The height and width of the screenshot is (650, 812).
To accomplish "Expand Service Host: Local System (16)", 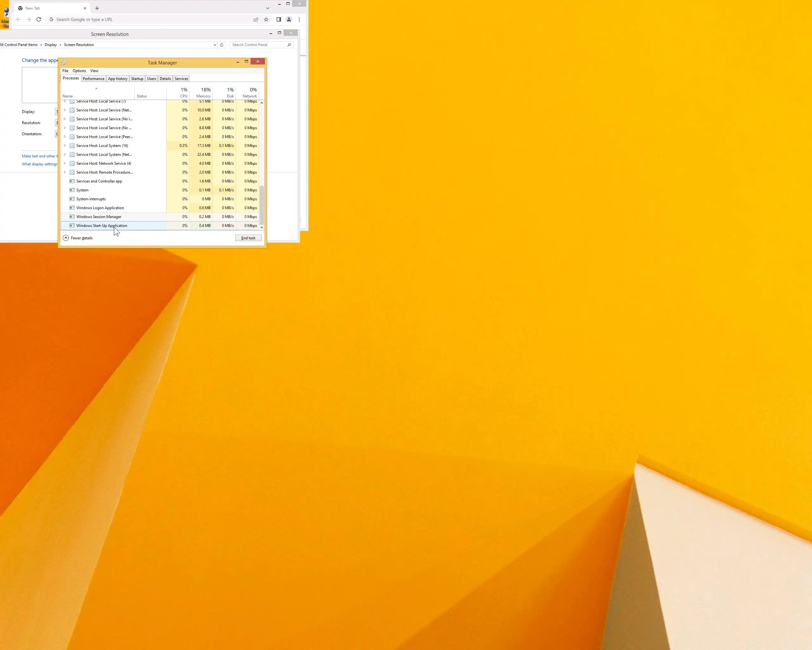I will click(65, 146).
